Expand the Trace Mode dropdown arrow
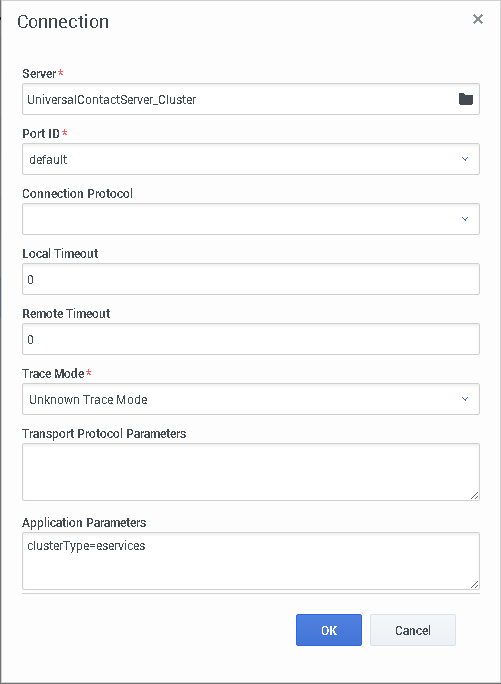Image resolution: width=501 pixels, height=684 pixels. point(465,399)
